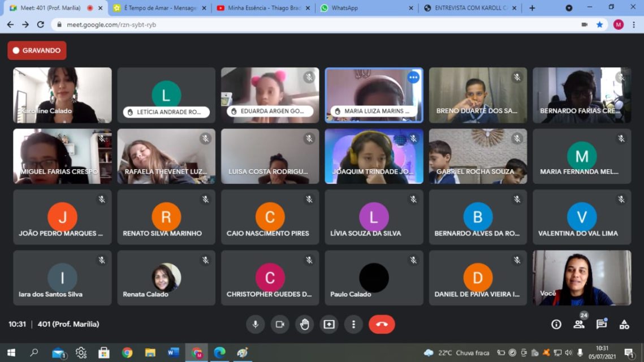The image size is (644, 362).
Task: Bookmark this page star icon
Action: (600, 25)
